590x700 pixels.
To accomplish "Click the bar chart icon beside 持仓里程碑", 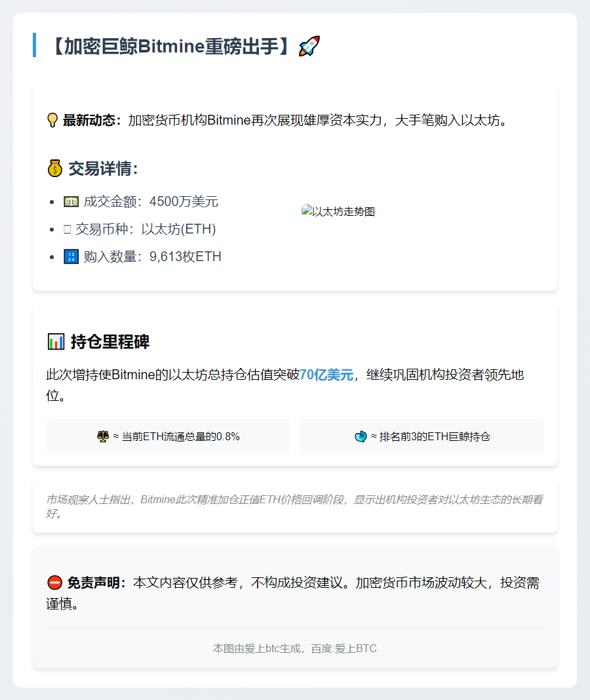I will 54,342.
